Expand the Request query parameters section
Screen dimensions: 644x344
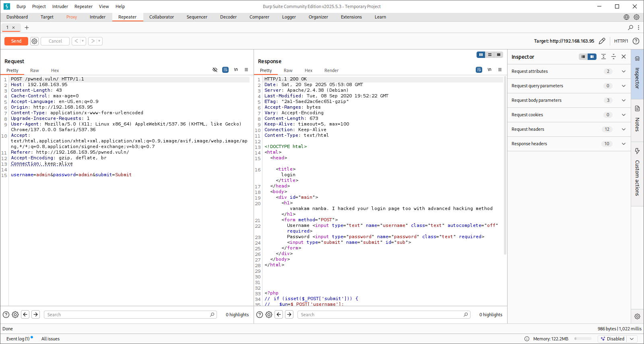pos(569,86)
